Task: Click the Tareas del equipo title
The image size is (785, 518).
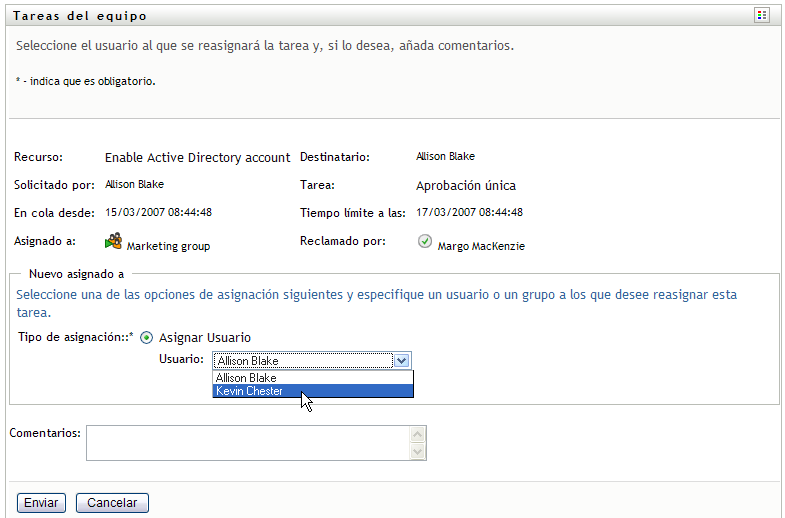Action: [x=80, y=16]
